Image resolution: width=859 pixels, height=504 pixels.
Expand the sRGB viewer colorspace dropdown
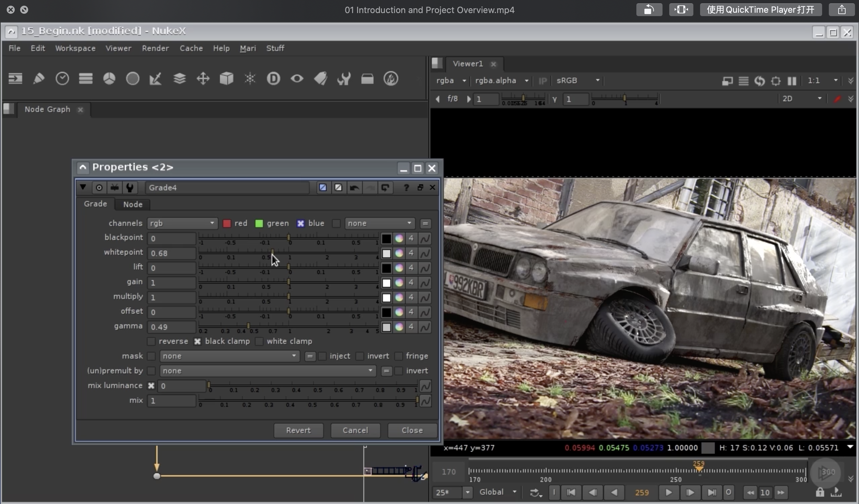pyautogui.click(x=577, y=81)
